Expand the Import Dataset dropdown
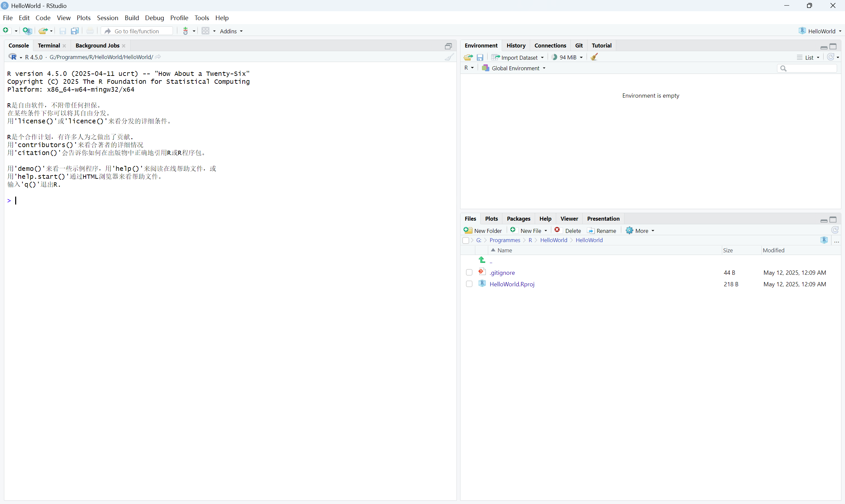 (x=518, y=57)
